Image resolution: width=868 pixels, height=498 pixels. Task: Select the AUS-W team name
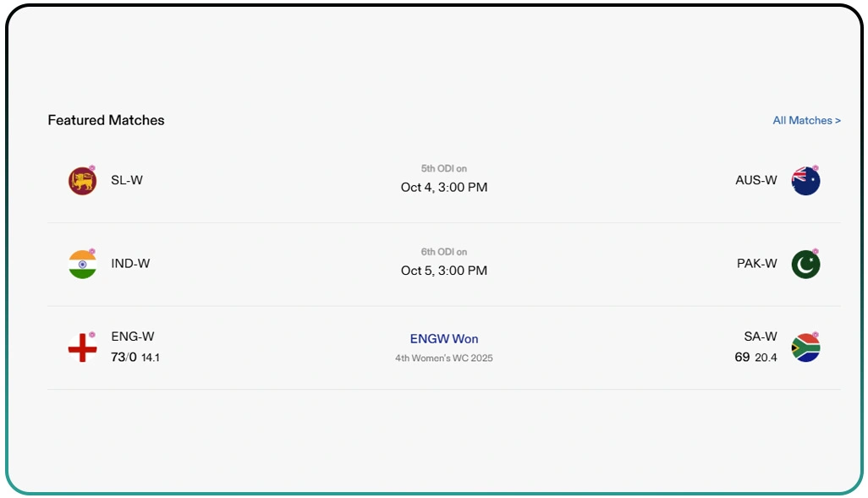coord(756,180)
